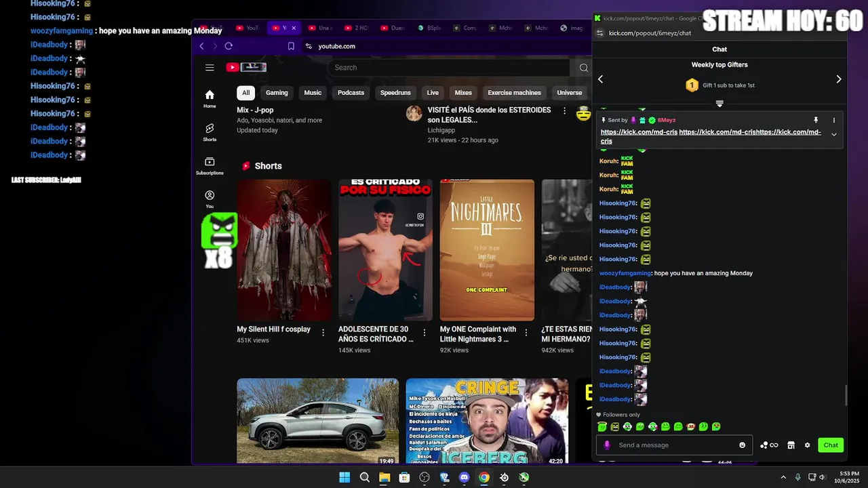Click the angry yellow-face quick emote
This screenshot has width=868, height=488.
pyautogui.click(x=614, y=426)
